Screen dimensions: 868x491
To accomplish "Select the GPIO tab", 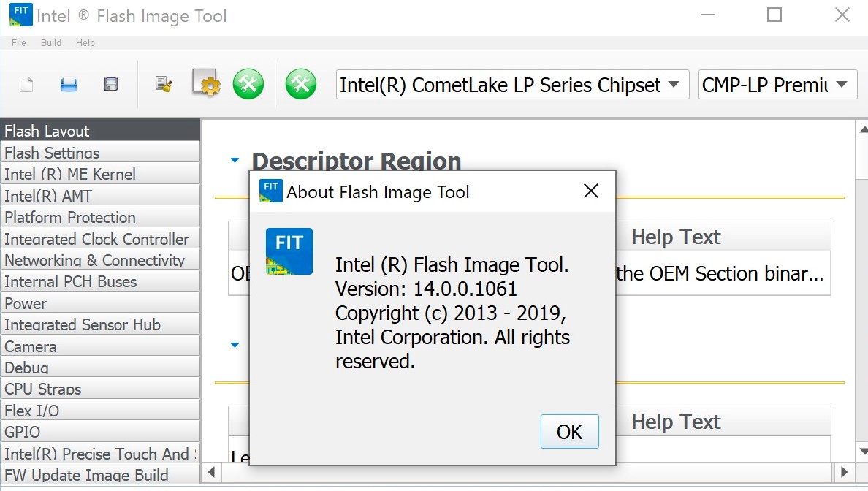I will 99,432.
